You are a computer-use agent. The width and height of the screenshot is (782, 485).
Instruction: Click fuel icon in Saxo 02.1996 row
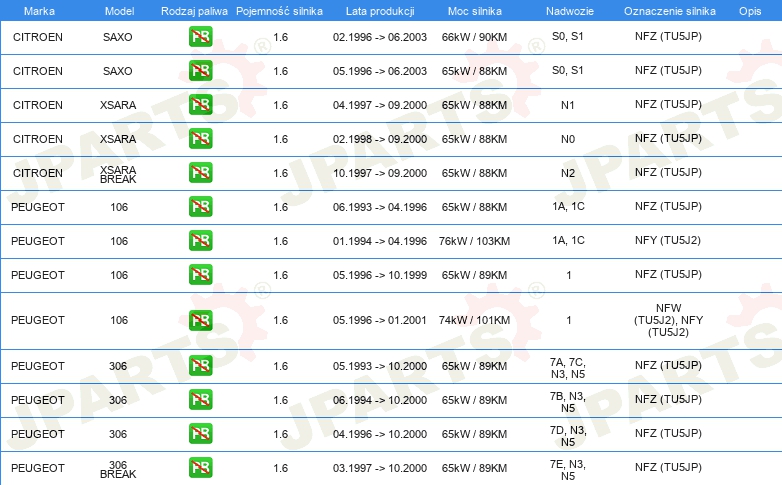200,36
